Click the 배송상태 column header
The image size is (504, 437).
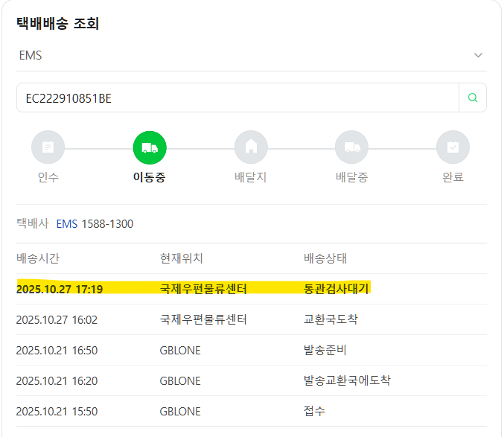tap(325, 258)
